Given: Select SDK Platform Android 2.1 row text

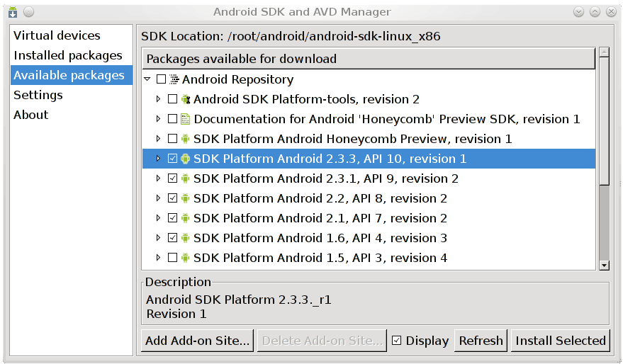Looking at the screenshot, I should coord(320,218).
